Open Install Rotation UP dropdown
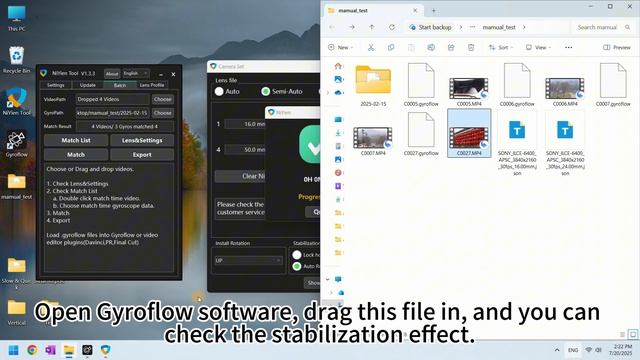 248,260
